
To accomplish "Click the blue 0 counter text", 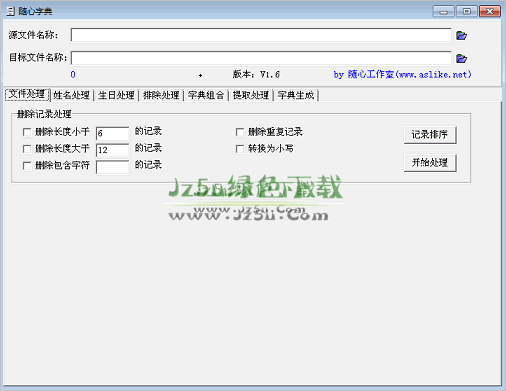I will [x=73, y=75].
